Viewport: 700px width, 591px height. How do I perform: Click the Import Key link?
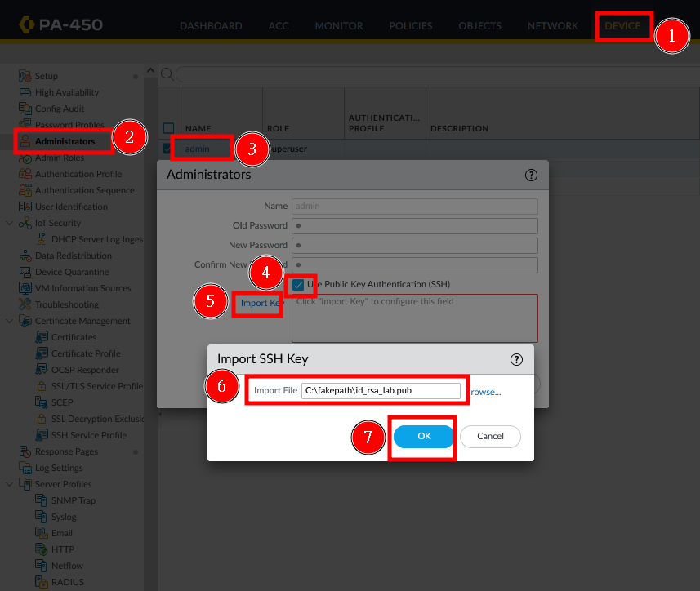point(261,304)
